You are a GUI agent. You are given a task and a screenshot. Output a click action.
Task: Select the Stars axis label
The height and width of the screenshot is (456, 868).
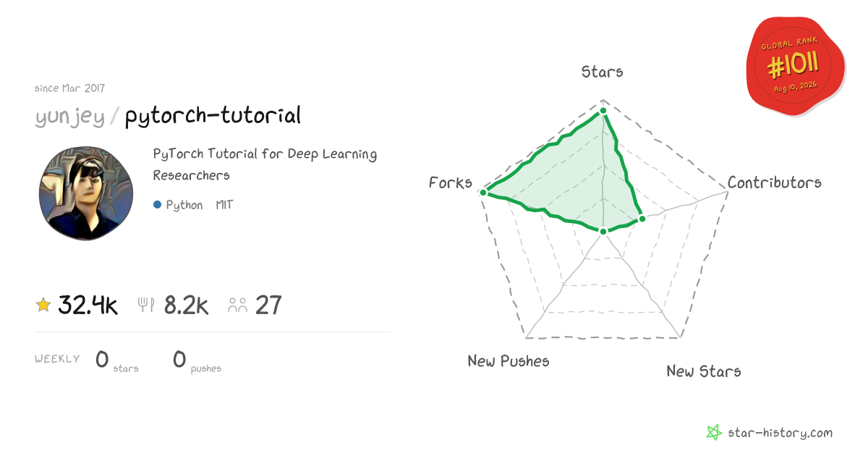tap(603, 71)
